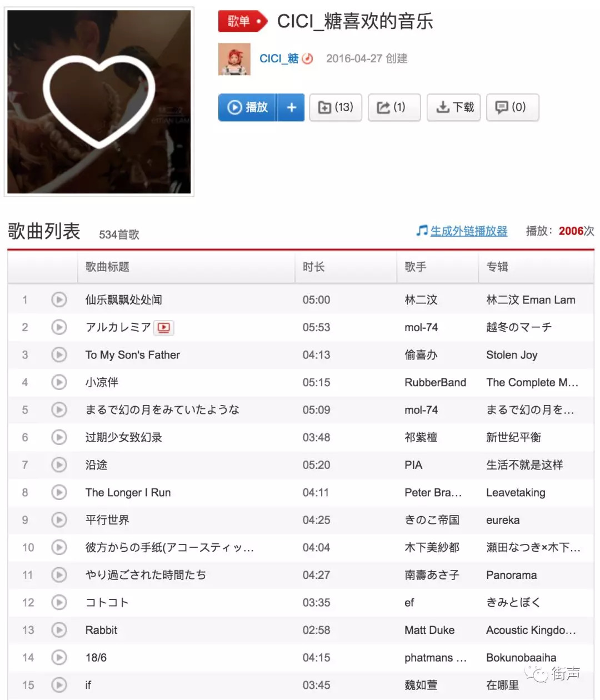
Task: Start playlist with the blue 播放 button
Action: pyautogui.click(x=248, y=107)
